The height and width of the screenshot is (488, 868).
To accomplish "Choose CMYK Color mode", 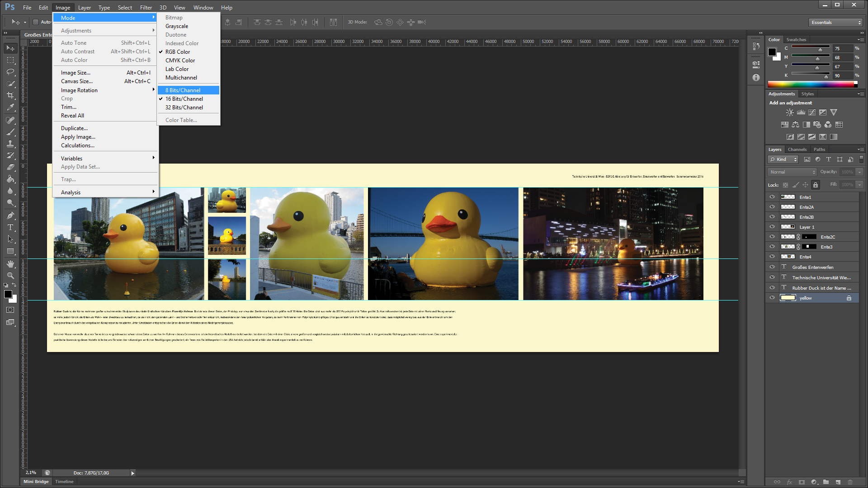I will pyautogui.click(x=189, y=61).
